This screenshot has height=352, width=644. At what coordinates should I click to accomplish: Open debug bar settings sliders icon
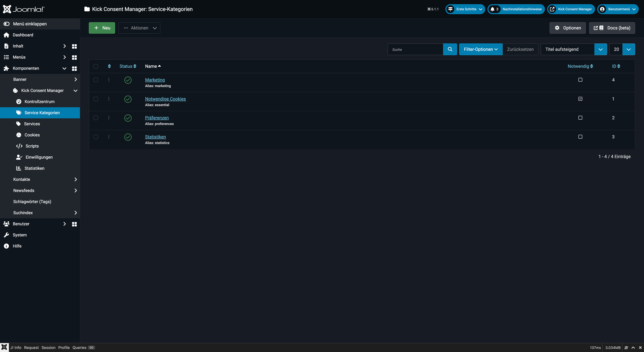tap(626, 348)
